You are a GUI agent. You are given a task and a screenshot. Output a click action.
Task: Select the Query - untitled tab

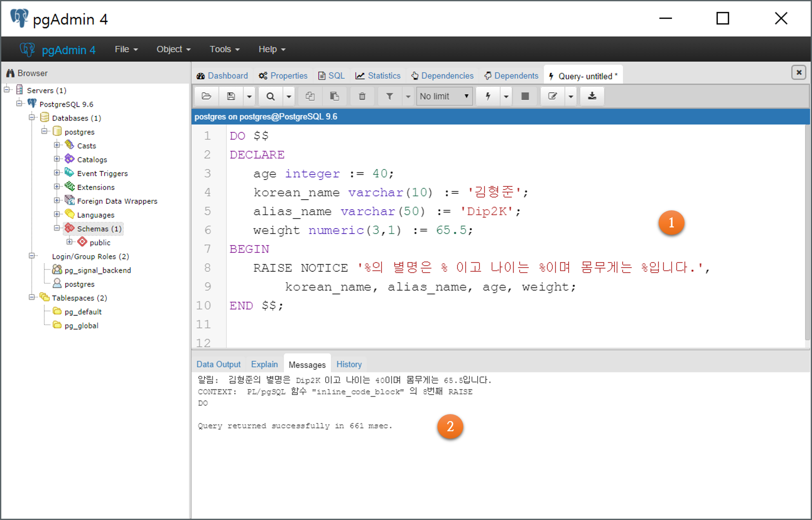pyautogui.click(x=583, y=76)
